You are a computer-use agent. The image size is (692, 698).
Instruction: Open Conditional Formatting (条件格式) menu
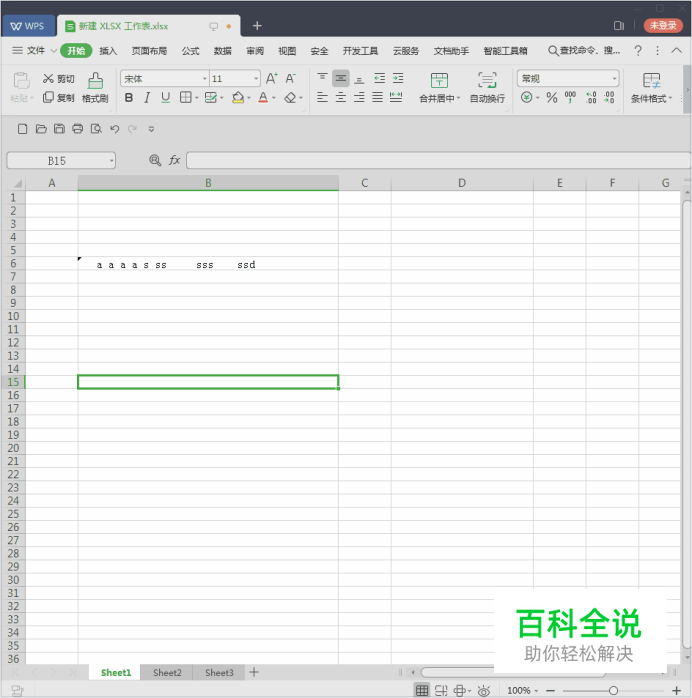(652, 88)
